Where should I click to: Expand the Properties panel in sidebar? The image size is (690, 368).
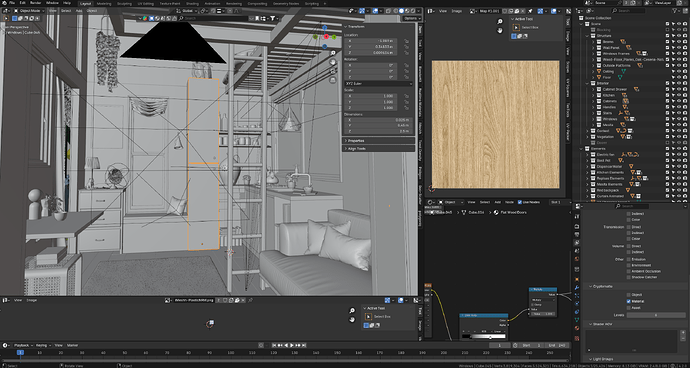(345, 141)
